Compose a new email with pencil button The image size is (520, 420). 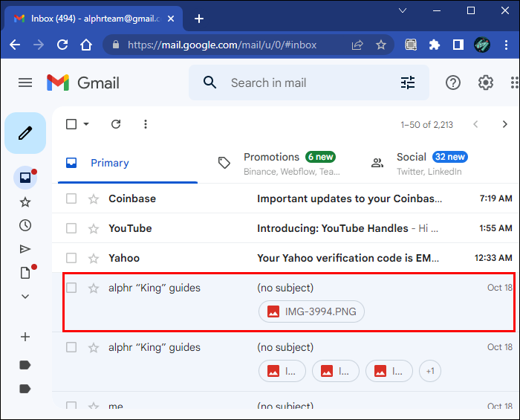click(25, 133)
